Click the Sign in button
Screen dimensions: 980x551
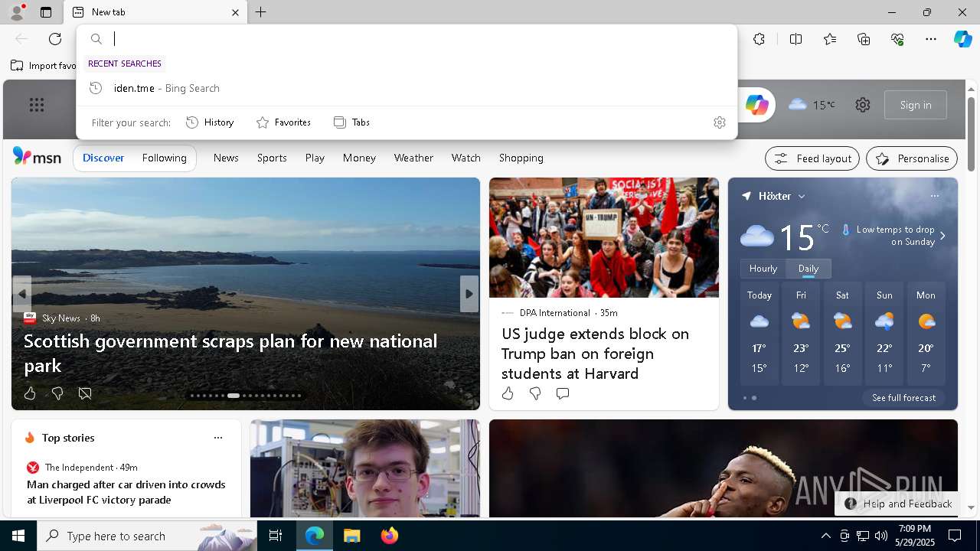(x=916, y=105)
